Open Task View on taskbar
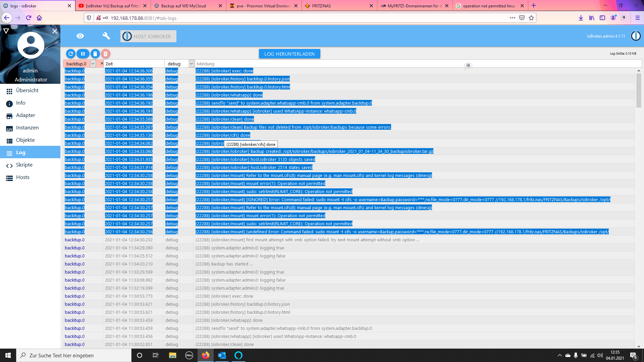This screenshot has height=362, width=644. click(156, 355)
